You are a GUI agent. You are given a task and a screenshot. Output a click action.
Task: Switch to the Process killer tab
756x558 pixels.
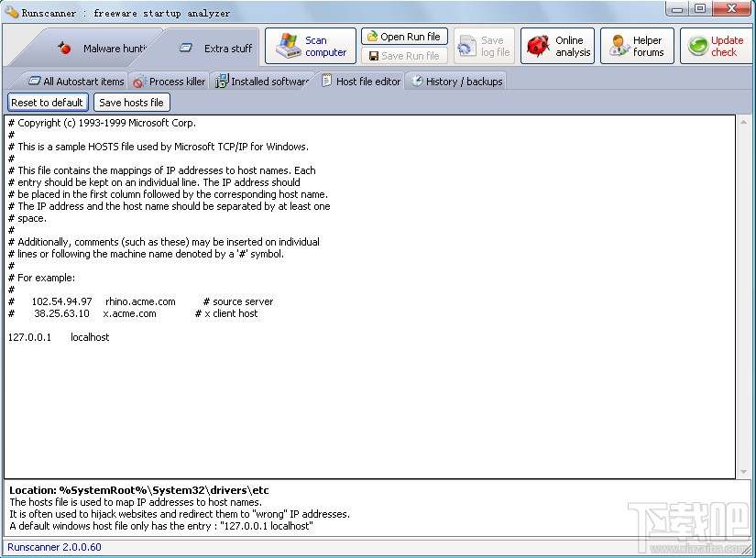(169, 81)
